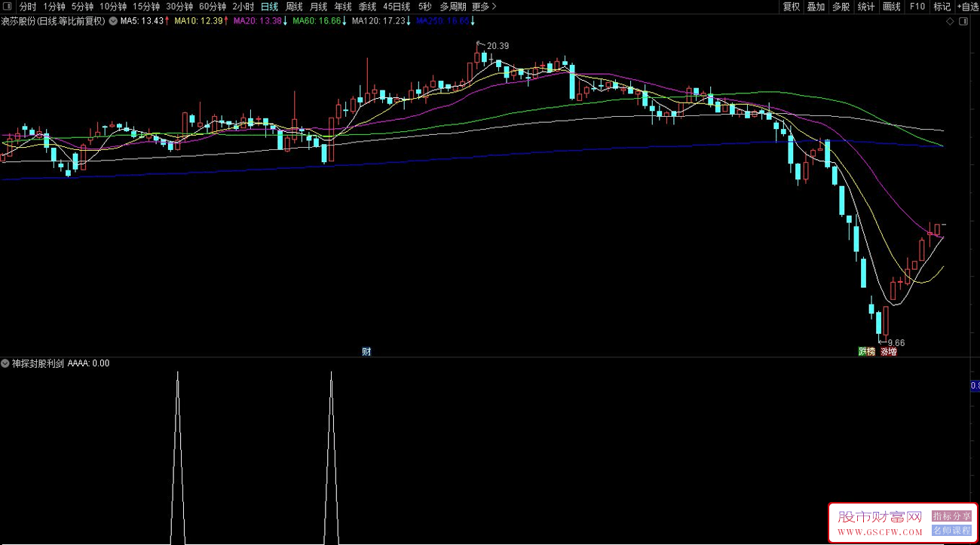Click the 20.39 high price label

(x=498, y=46)
